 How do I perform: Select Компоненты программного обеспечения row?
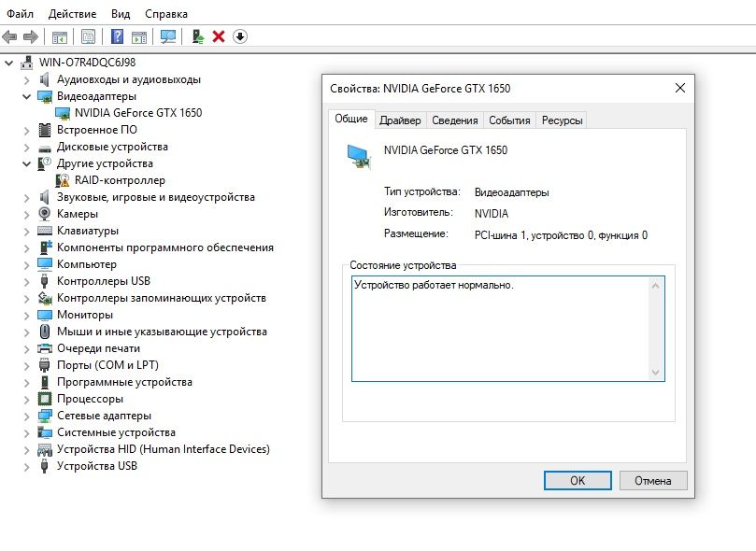(x=164, y=247)
